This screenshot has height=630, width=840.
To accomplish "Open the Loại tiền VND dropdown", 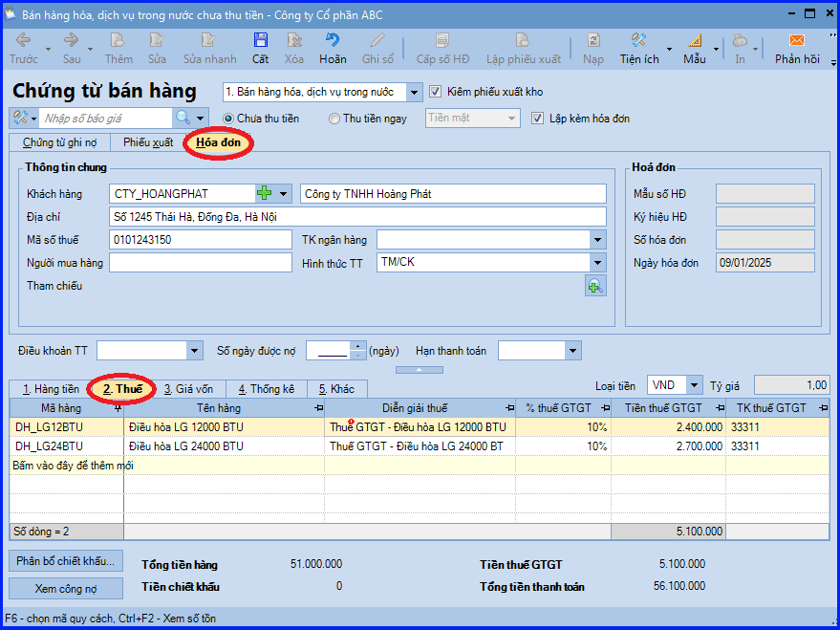I will tap(695, 385).
